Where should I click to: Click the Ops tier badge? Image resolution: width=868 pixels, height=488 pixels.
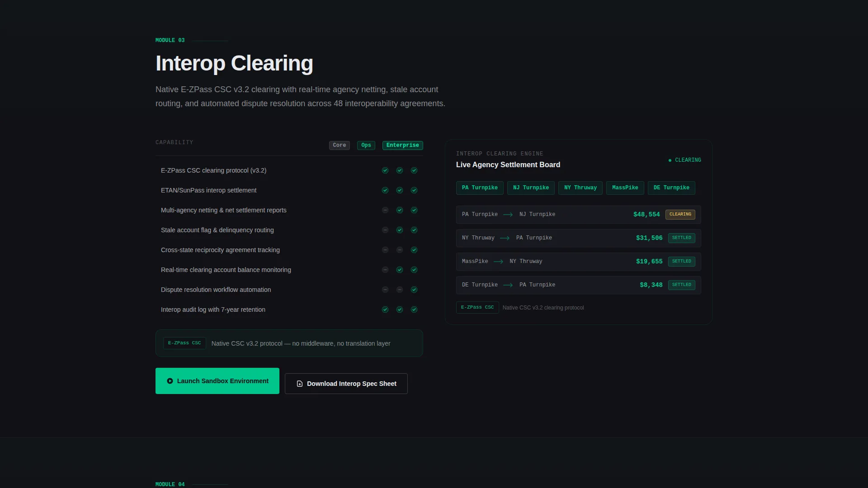(366, 145)
